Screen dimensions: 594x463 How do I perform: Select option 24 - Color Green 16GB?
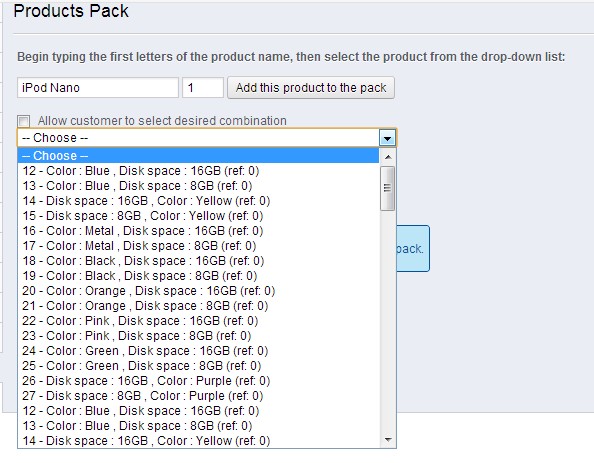[x=198, y=351]
